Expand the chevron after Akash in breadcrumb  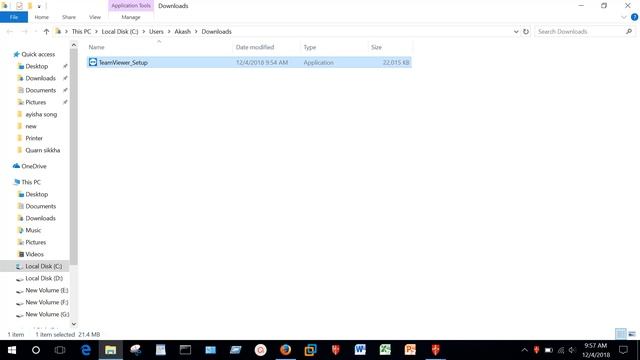tap(196, 31)
